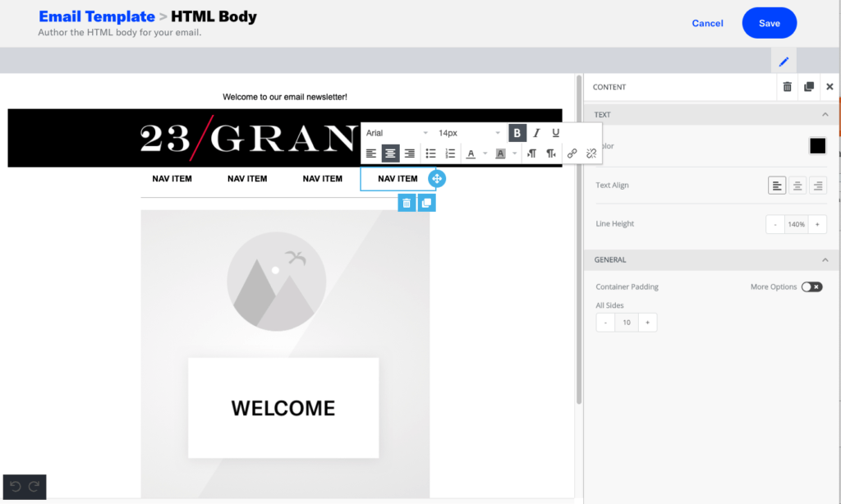Click the undo arrow icon
The image size is (841, 504).
pyautogui.click(x=16, y=488)
